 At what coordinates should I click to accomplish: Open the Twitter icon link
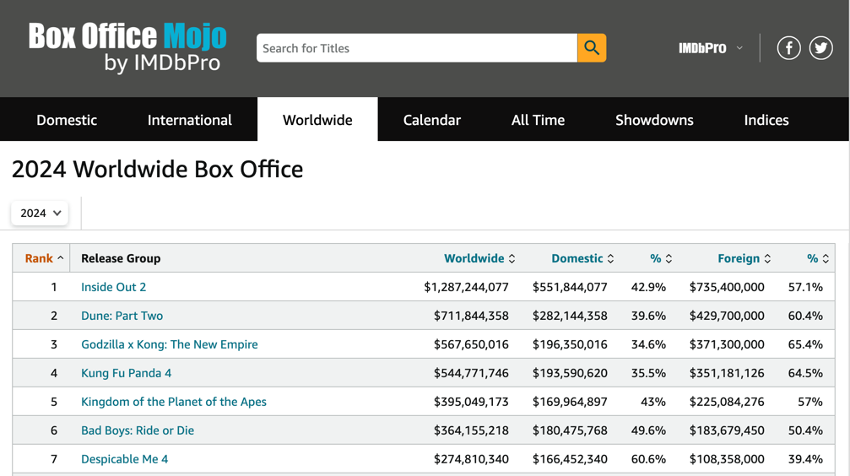821,48
